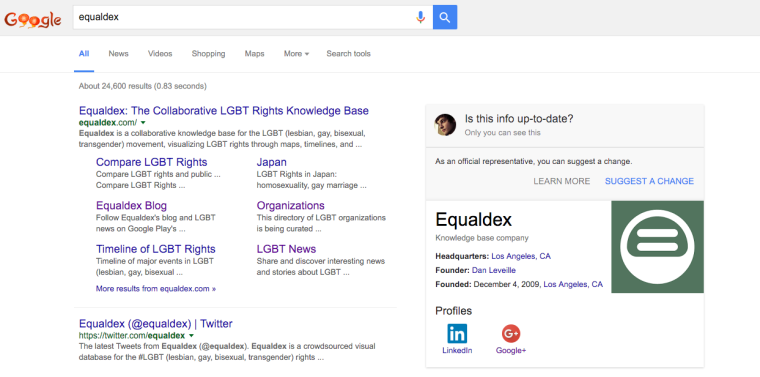Click the green equaldex.com/ URL text

click(108, 122)
